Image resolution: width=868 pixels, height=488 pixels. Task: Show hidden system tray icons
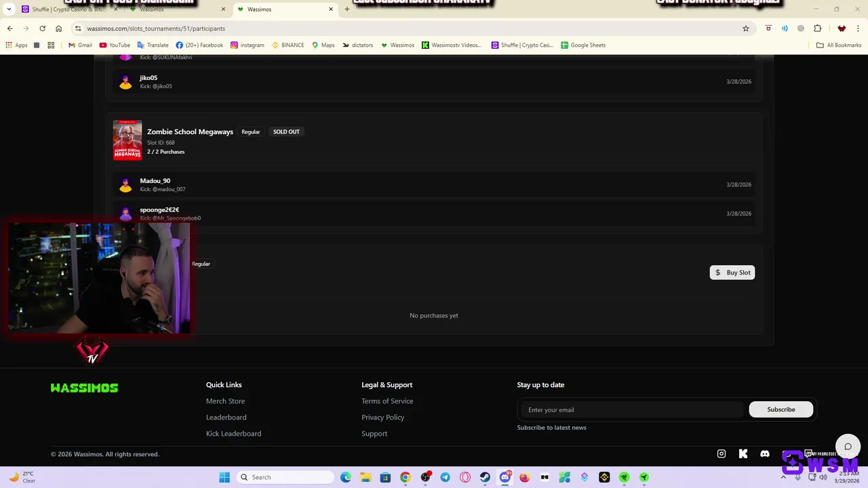tap(783, 477)
